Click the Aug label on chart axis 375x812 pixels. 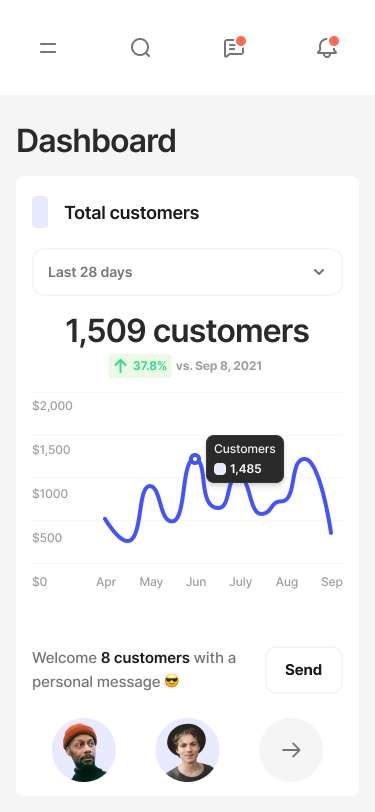tap(286, 582)
